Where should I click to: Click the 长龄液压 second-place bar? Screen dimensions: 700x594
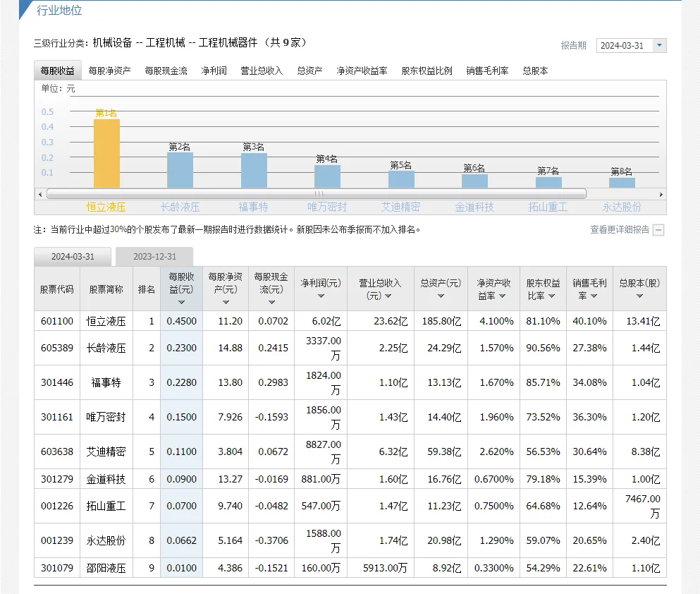(x=180, y=170)
